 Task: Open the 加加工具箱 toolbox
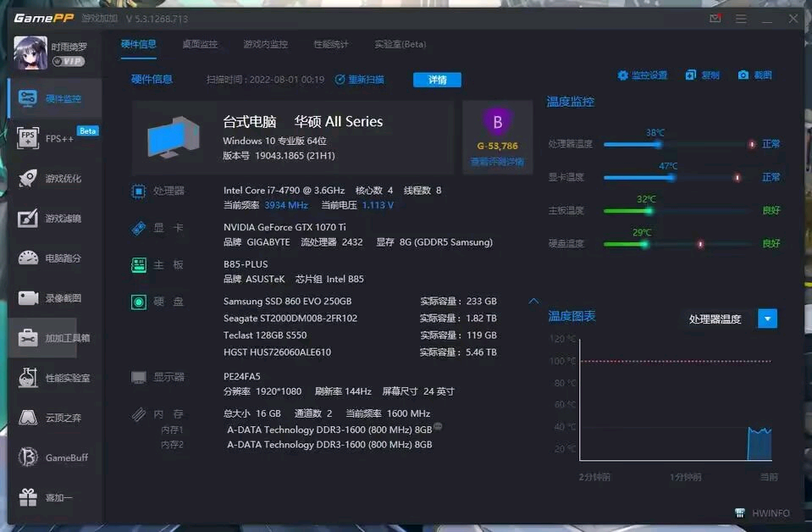click(x=55, y=338)
